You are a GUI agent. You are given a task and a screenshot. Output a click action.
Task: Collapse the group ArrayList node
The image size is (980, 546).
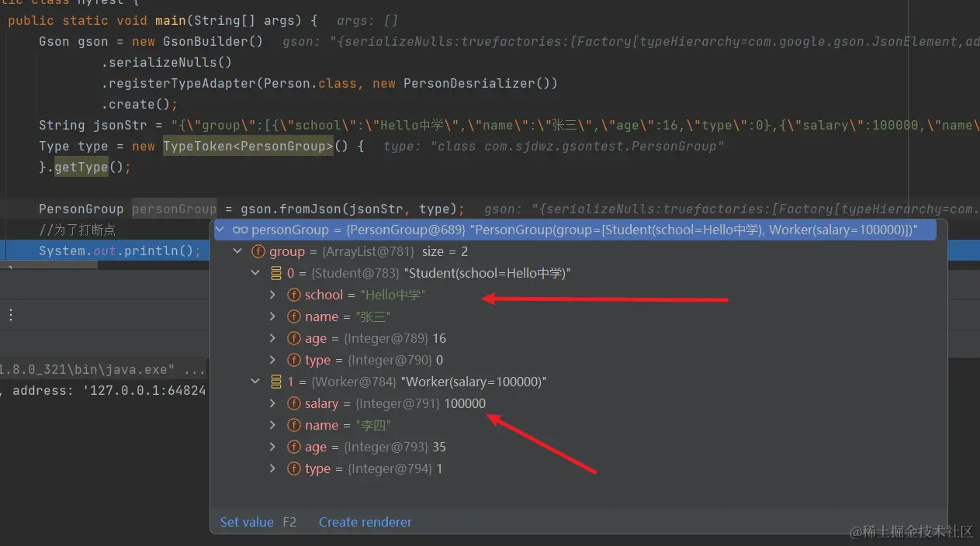click(x=238, y=251)
